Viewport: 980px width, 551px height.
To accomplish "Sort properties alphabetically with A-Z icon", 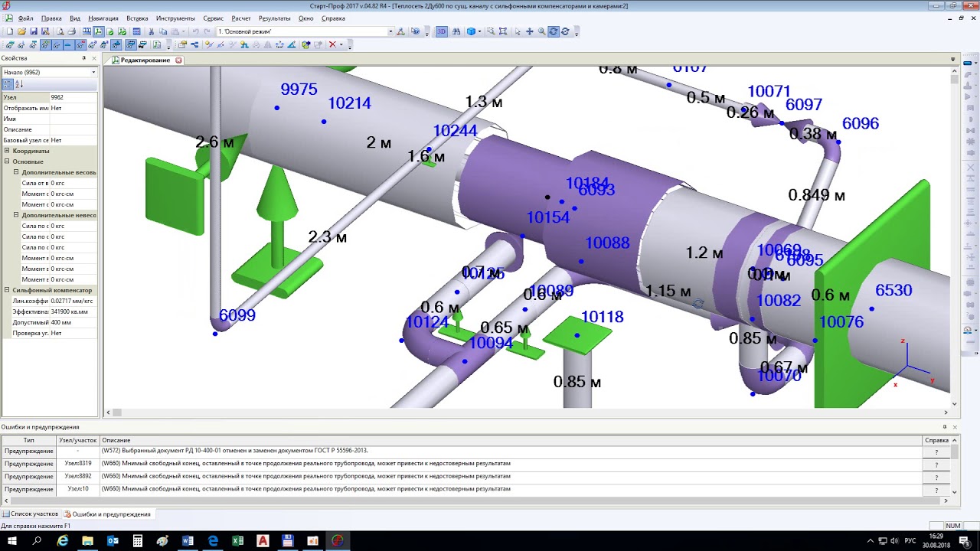I will pos(19,84).
